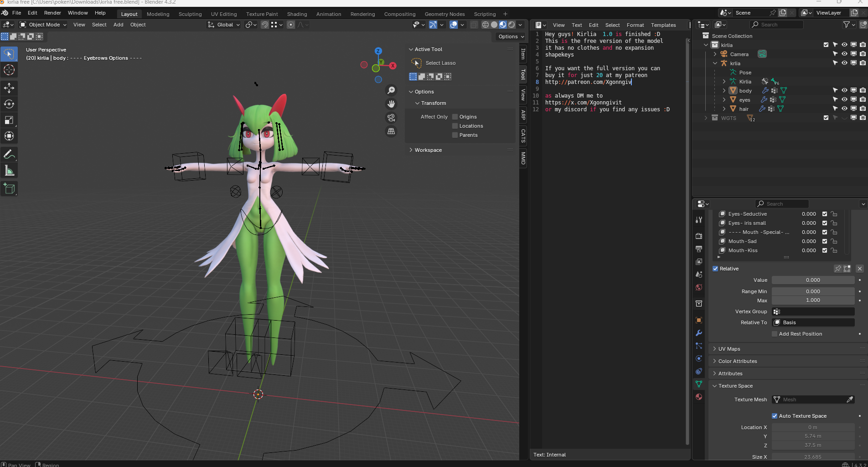Uncheck the Relative shape keys checkbox

coord(715,269)
